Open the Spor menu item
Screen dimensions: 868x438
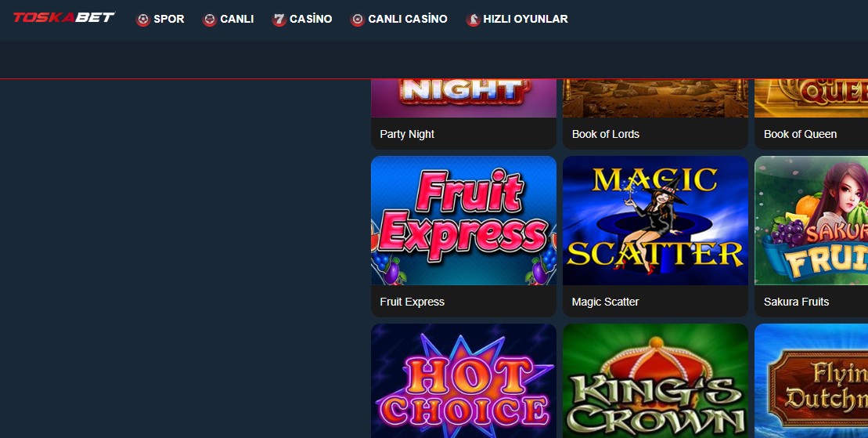pyautogui.click(x=169, y=19)
